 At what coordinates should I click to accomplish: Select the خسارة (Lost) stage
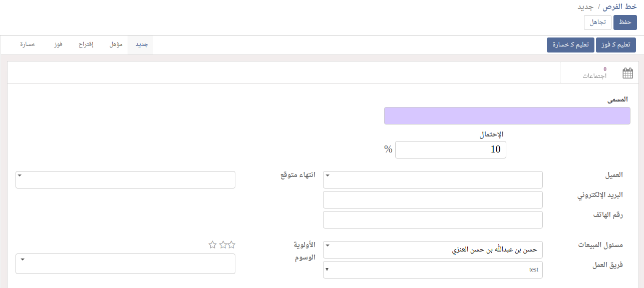(x=28, y=45)
